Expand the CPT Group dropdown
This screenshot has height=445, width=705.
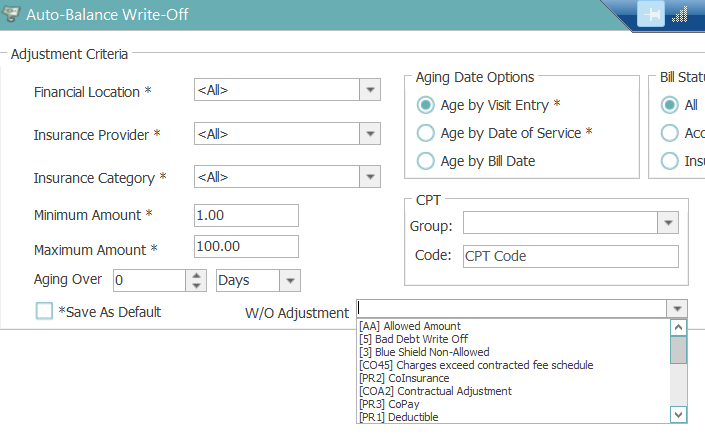pyautogui.click(x=667, y=224)
